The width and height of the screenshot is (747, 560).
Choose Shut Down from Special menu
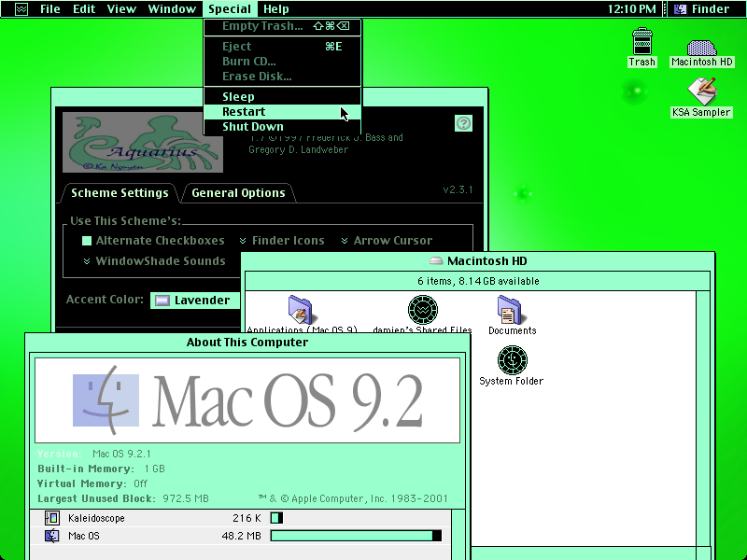[x=283, y=127]
